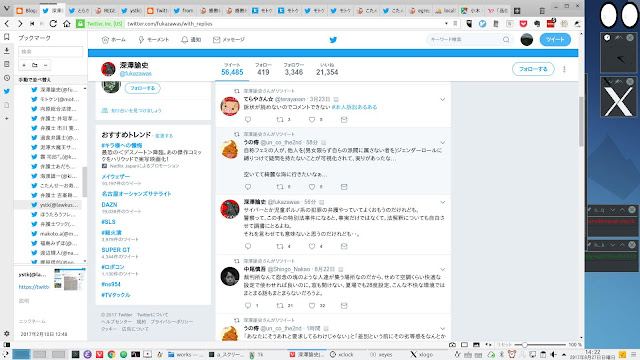Click the Twitter bird logo in header
The height and width of the screenshot is (360, 640).
pos(333,40)
